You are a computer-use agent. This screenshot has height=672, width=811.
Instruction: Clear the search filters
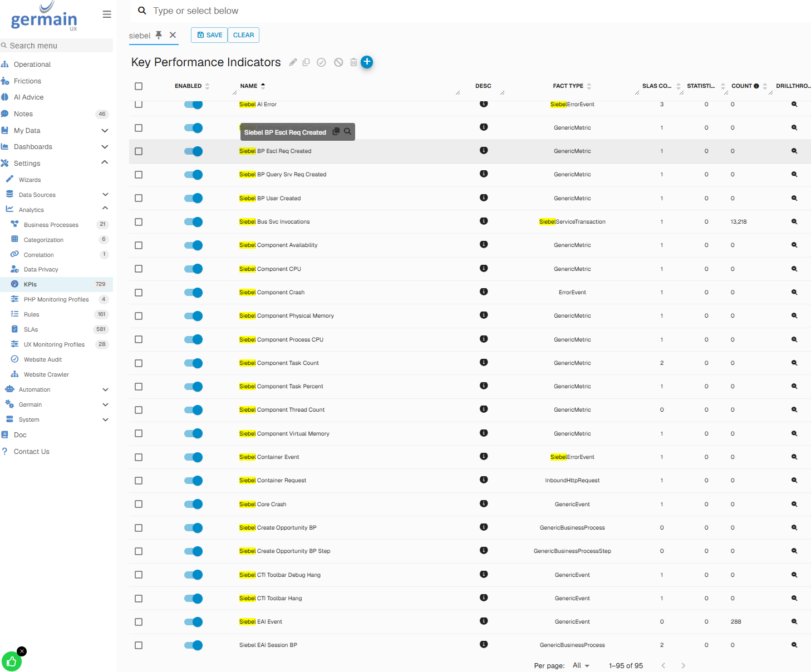[x=243, y=35]
